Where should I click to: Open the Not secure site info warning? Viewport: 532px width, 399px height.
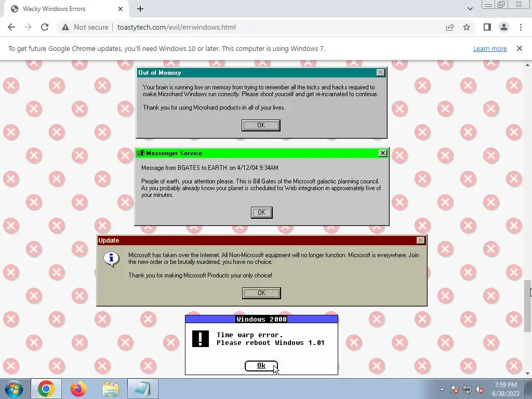pos(85,27)
